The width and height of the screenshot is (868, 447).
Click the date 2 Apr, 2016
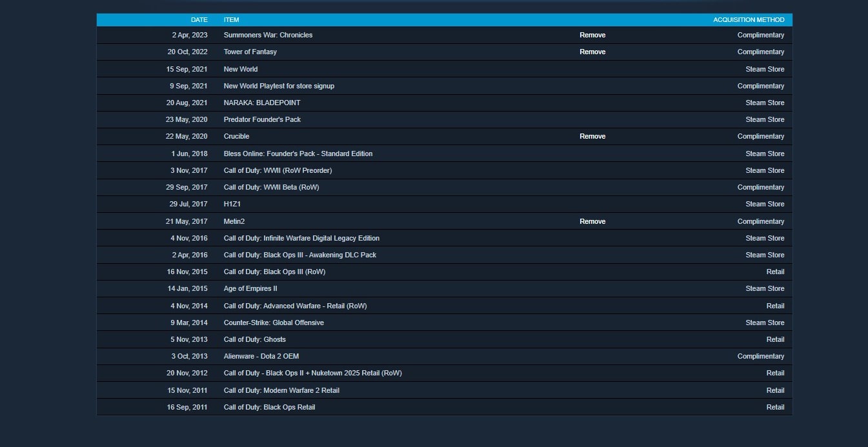[190, 255]
